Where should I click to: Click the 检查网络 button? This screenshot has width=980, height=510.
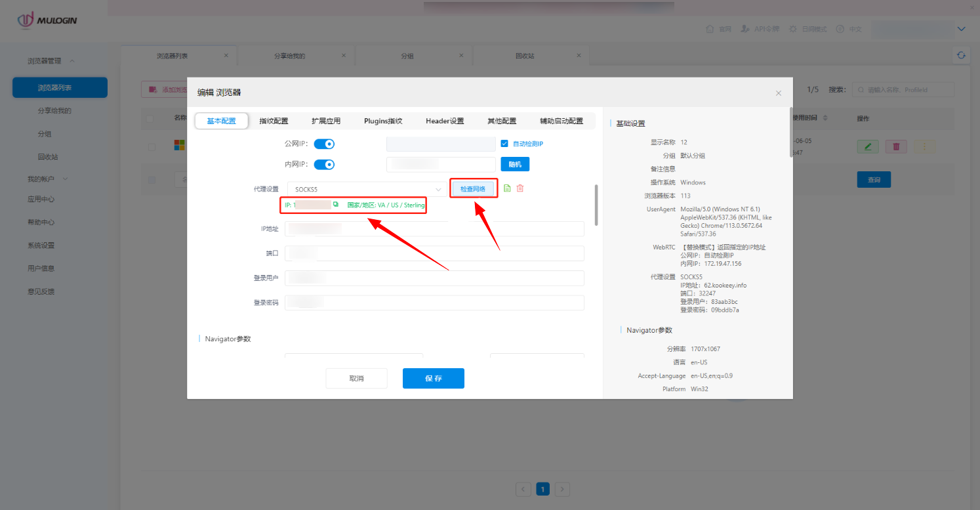click(474, 188)
